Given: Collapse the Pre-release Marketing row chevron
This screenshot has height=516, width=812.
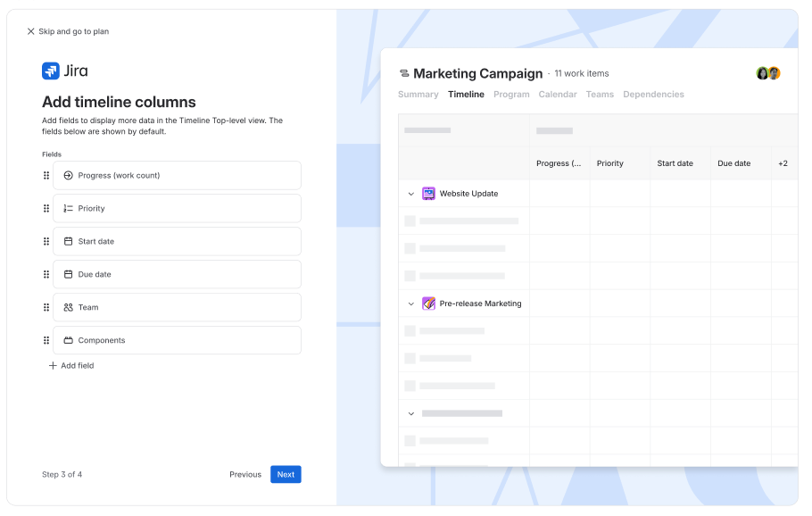Looking at the screenshot, I should point(411,304).
